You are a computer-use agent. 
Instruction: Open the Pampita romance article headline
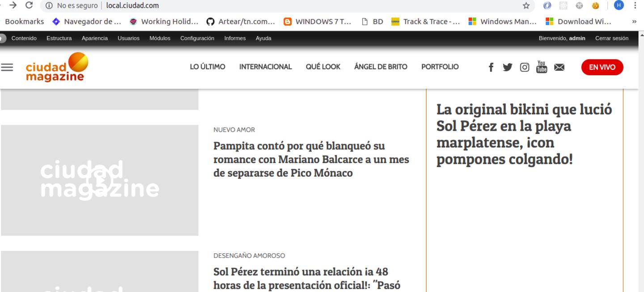311,159
